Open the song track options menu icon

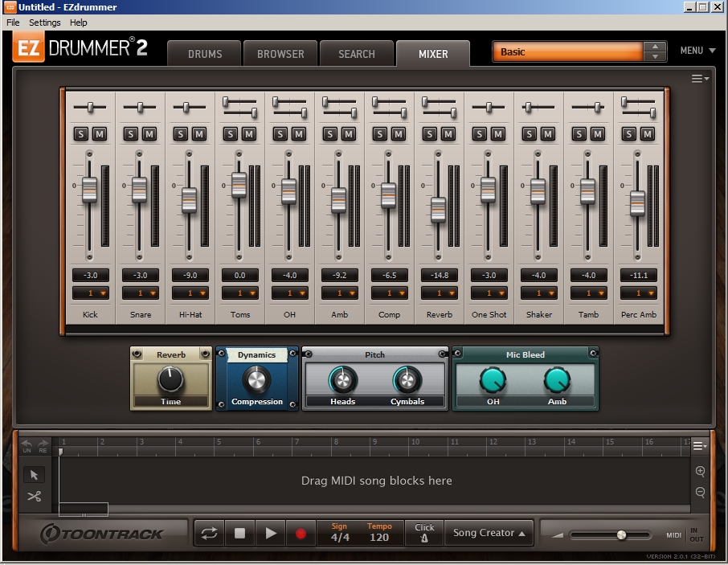pyautogui.click(x=699, y=446)
